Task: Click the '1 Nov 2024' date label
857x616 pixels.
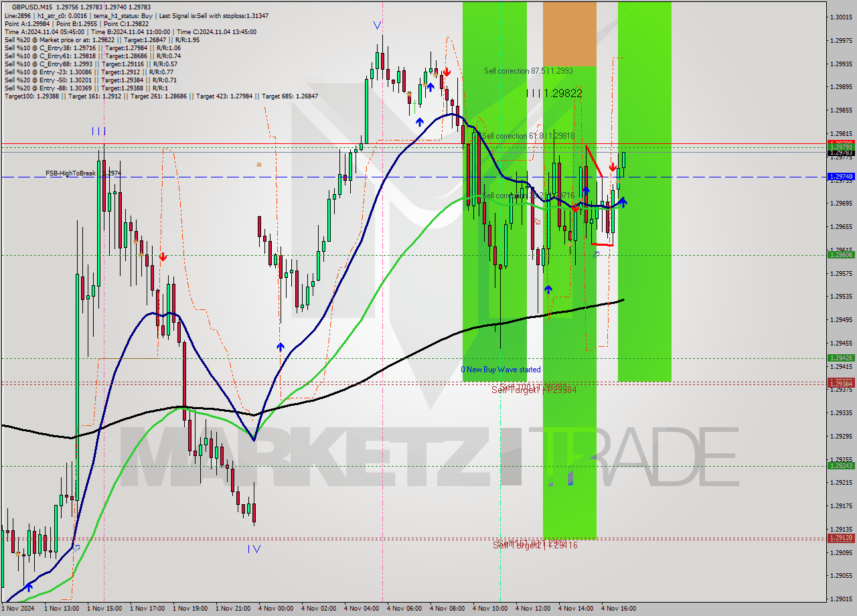Action: [x=18, y=609]
